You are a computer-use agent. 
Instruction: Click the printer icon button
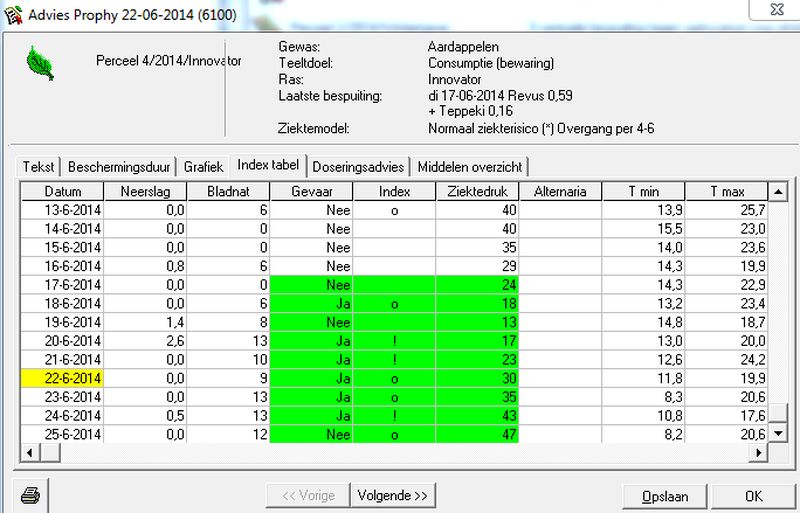click(30, 495)
